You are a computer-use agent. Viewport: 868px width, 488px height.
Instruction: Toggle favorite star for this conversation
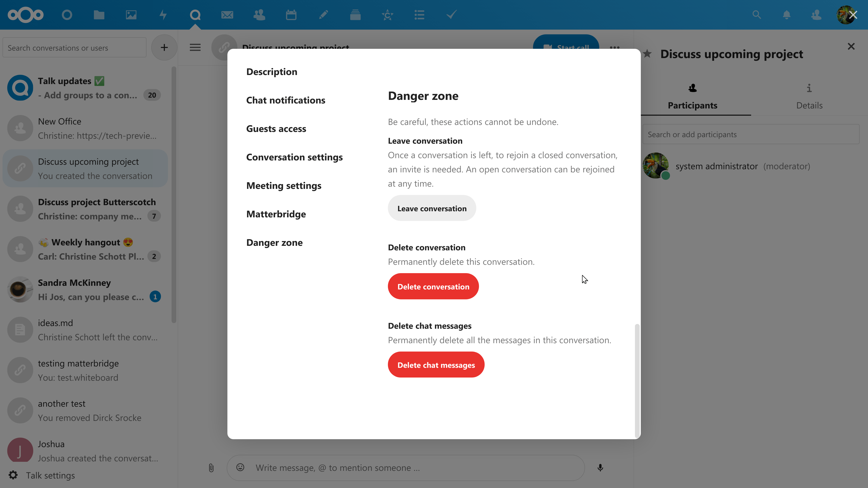coord(647,54)
